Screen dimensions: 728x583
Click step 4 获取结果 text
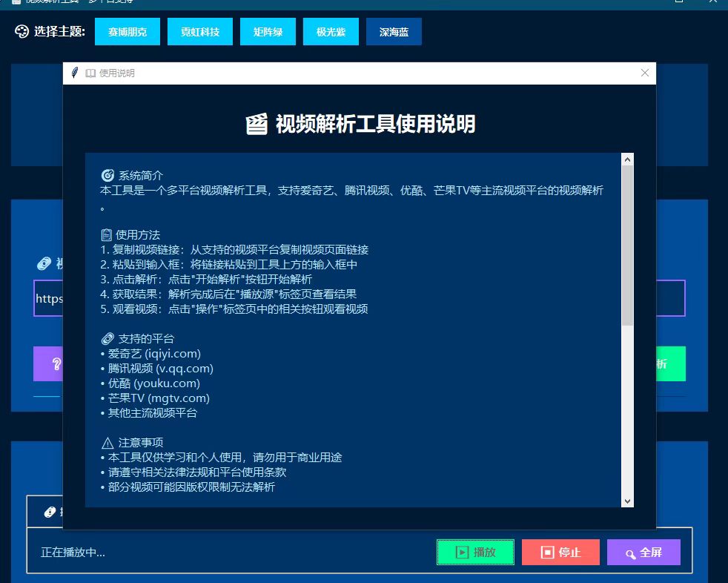click(x=228, y=294)
